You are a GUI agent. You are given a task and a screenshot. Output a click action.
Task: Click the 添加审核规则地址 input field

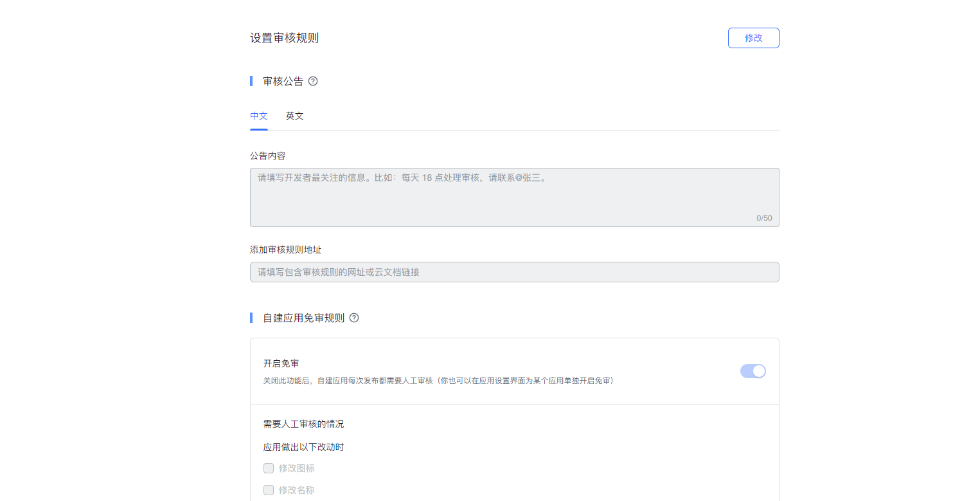515,272
